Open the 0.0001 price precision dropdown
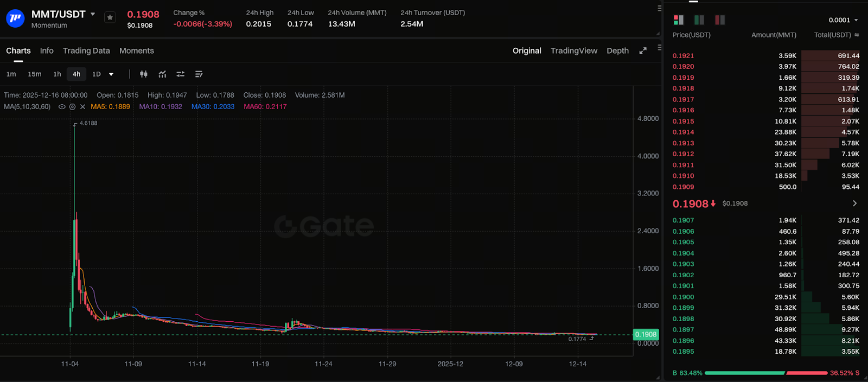Viewport: 868px width, 382px height. (x=844, y=20)
